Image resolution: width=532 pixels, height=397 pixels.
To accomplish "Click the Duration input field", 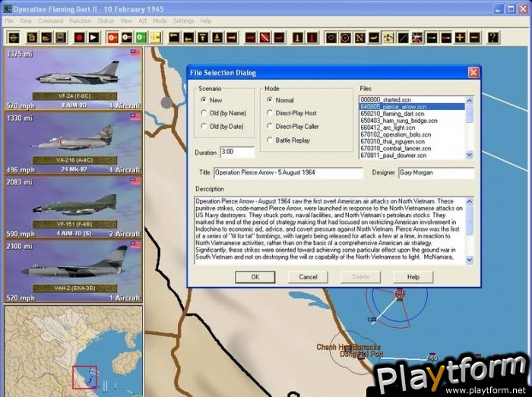I will (237, 152).
